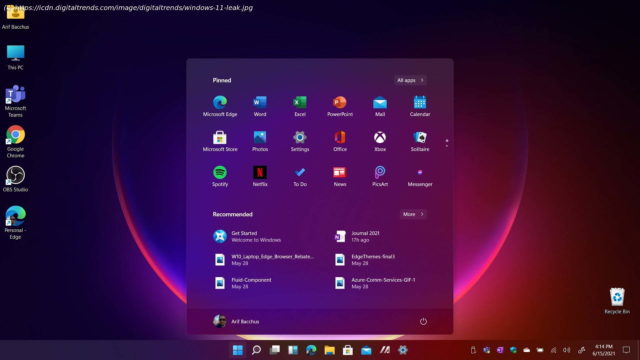Launch PicsArt from Pinned apps

coord(380,176)
